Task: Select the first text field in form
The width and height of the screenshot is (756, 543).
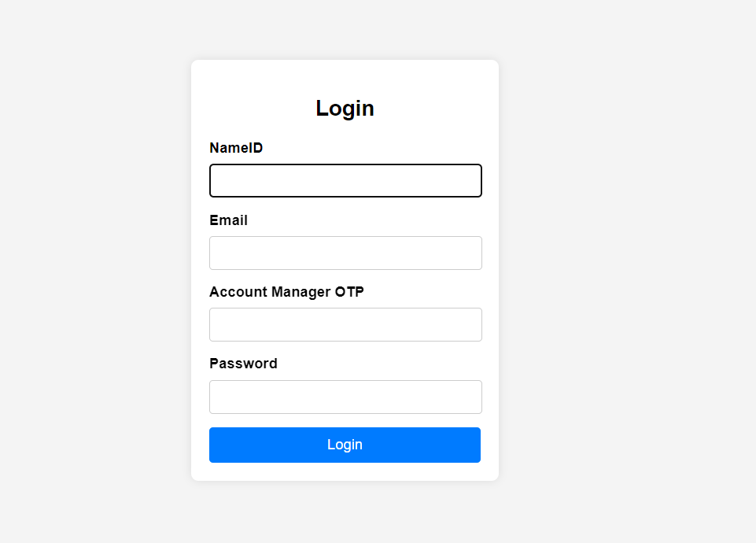Action: (x=345, y=180)
